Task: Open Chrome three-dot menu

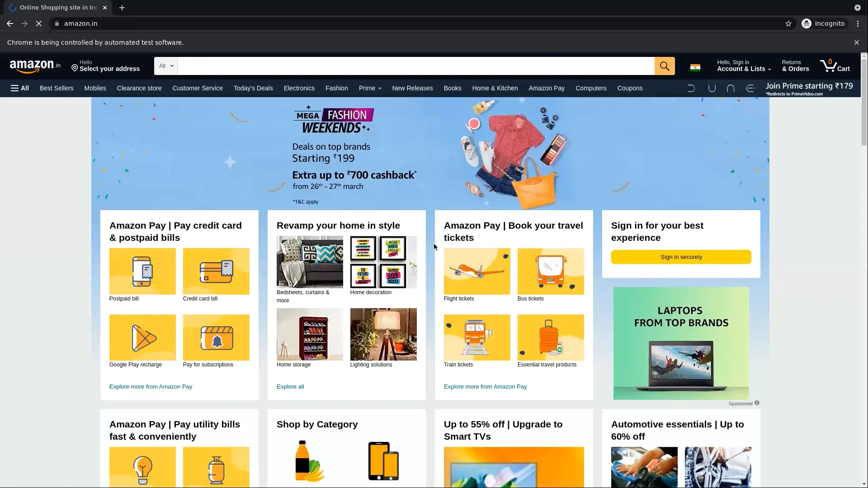Action: 858,23
